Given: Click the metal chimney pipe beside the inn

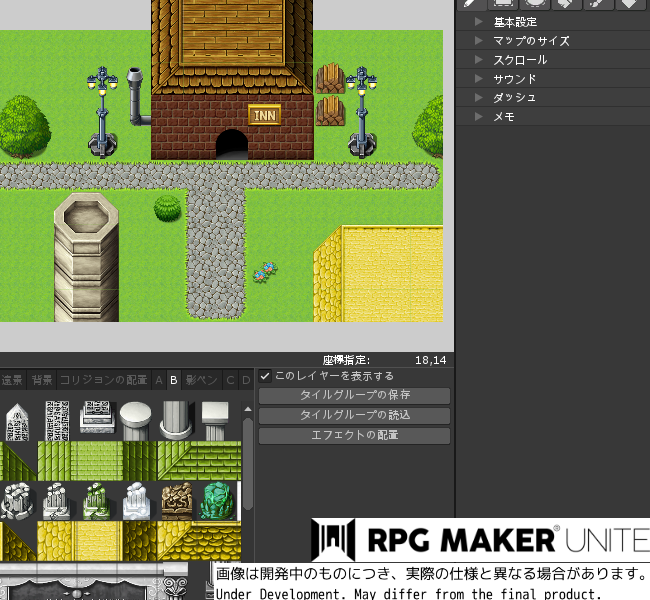Looking at the screenshot, I should (x=137, y=96).
